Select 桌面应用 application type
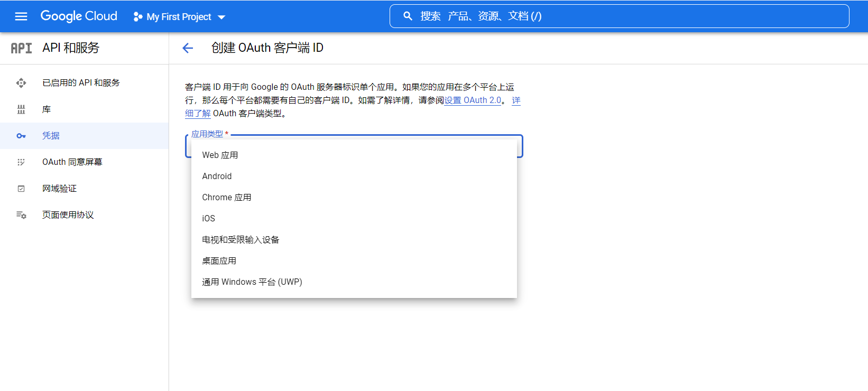The width and height of the screenshot is (868, 391). coord(219,261)
